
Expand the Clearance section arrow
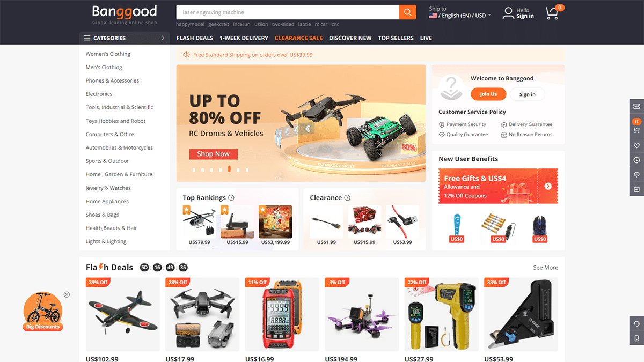pos(347,197)
